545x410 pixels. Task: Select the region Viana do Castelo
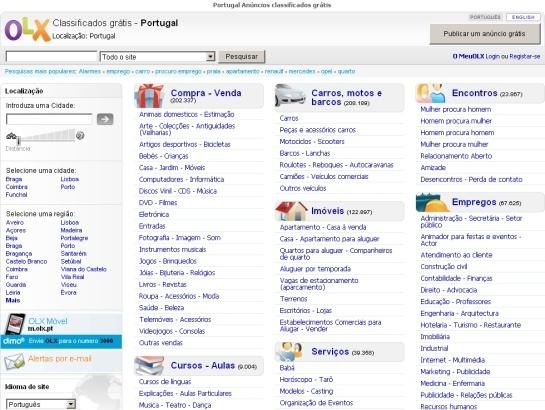pos(83,269)
